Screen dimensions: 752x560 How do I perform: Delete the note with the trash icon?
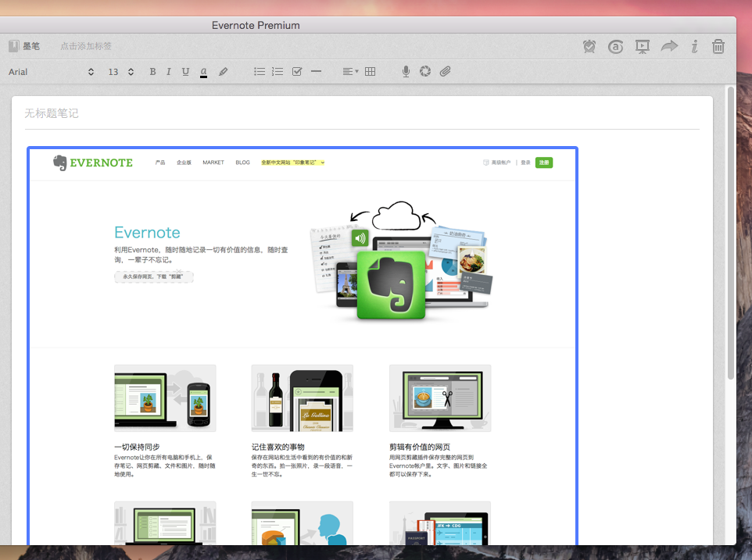(718, 46)
